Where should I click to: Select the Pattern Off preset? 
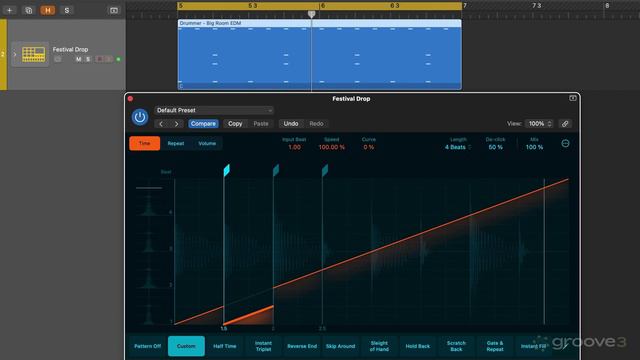click(147, 346)
